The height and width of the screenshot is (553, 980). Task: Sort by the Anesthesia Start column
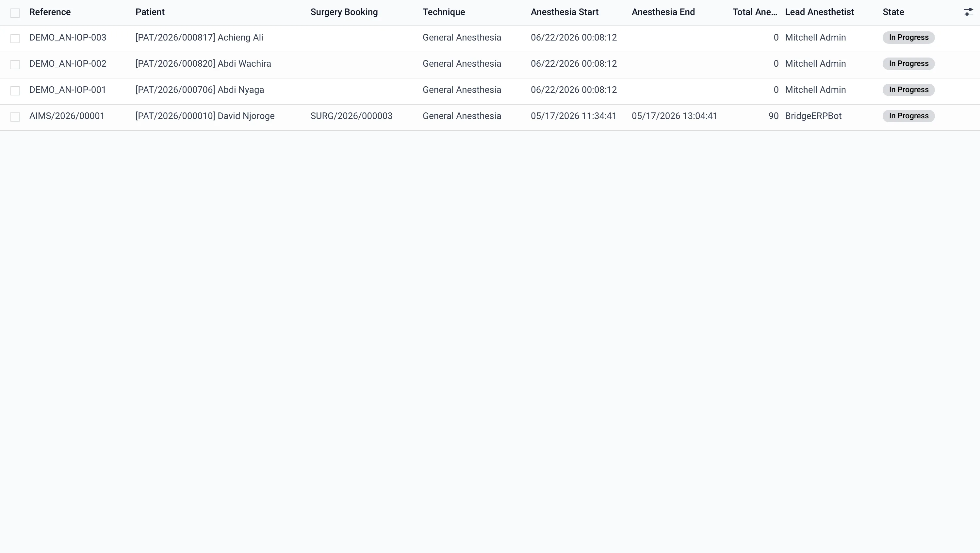[564, 12]
